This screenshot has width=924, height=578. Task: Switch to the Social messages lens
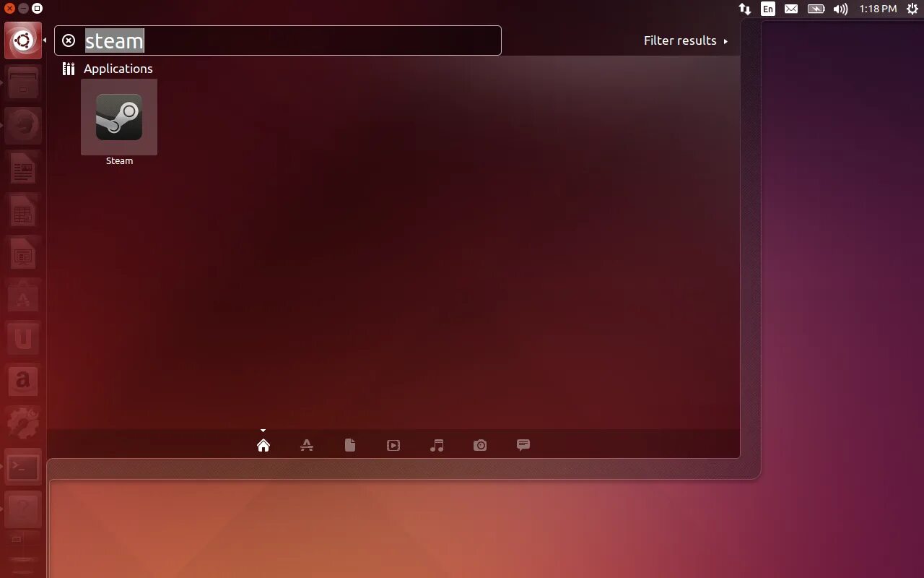(523, 445)
